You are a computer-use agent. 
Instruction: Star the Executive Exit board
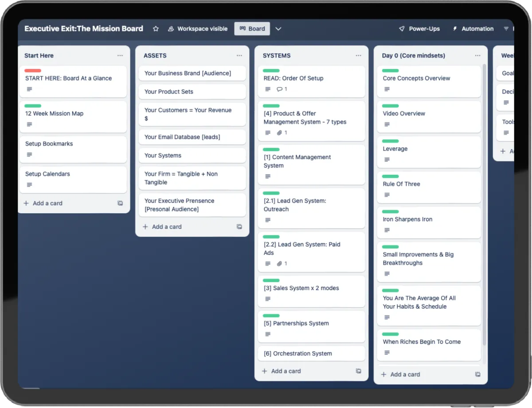coord(156,29)
